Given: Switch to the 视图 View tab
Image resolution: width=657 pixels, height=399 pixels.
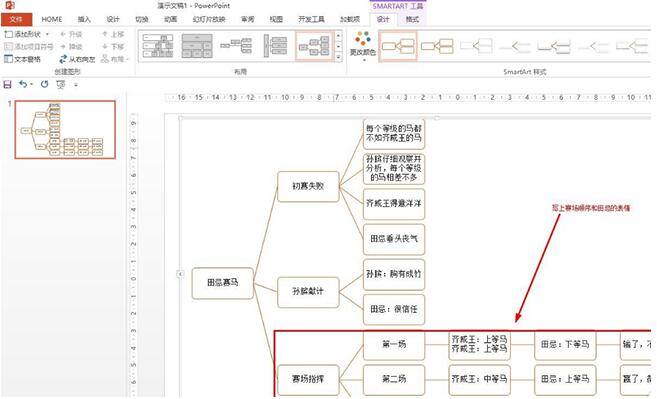Looking at the screenshot, I should click(x=276, y=19).
